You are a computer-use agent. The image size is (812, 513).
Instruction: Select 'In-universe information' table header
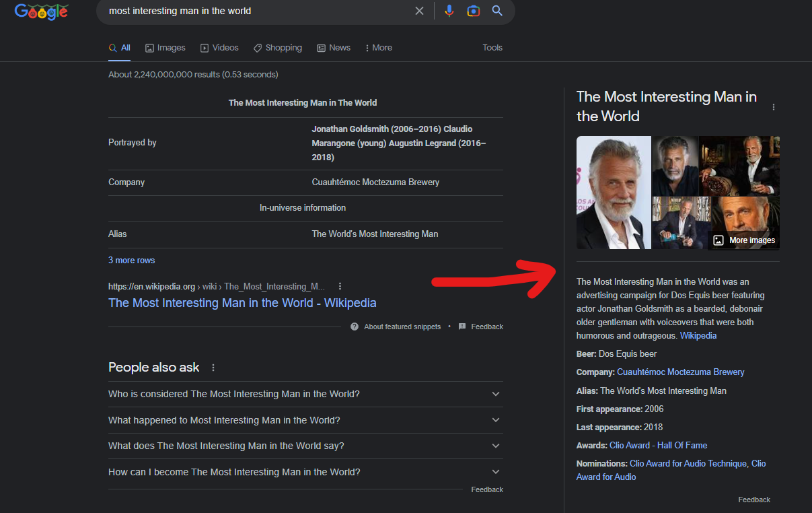(303, 208)
